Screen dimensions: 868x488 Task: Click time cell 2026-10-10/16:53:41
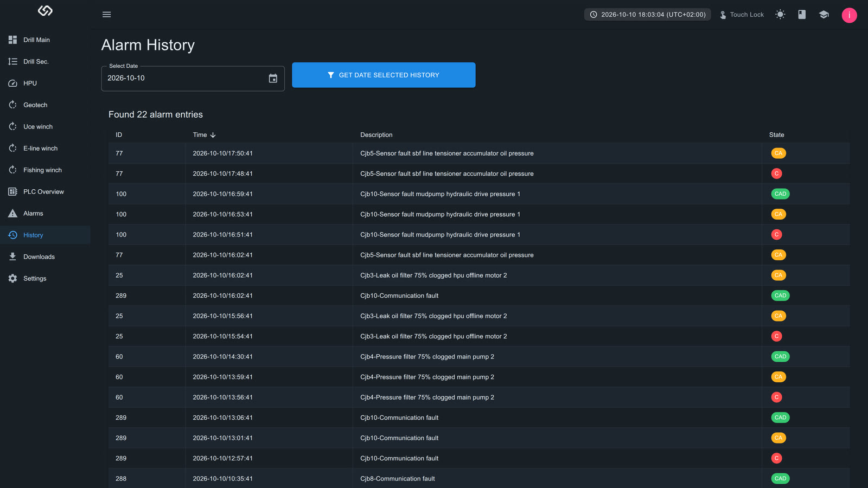pyautogui.click(x=222, y=214)
